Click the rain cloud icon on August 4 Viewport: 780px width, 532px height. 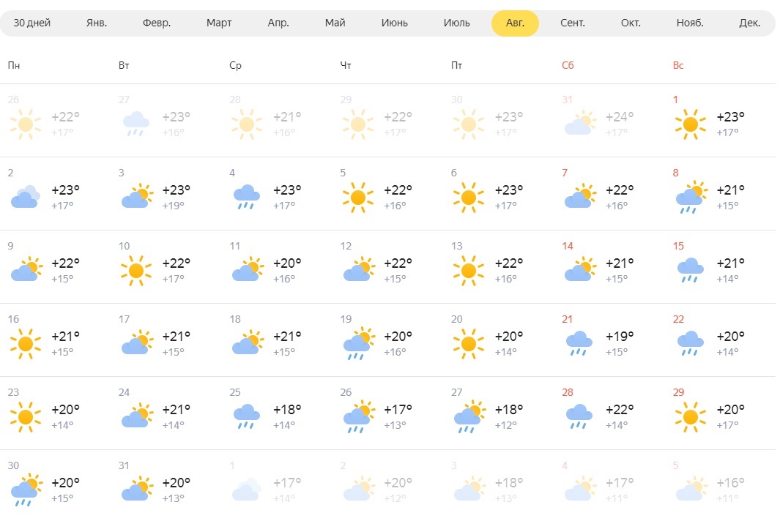[x=247, y=198]
